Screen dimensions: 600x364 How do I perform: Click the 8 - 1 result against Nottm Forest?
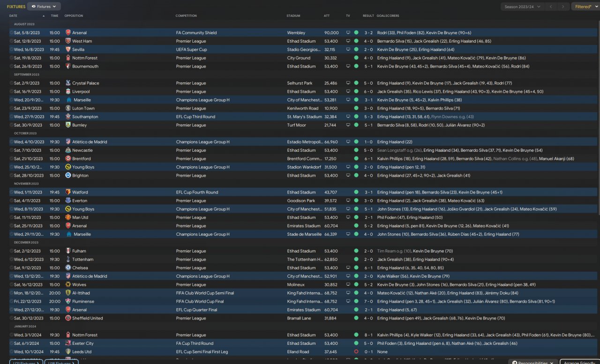[368, 335]
